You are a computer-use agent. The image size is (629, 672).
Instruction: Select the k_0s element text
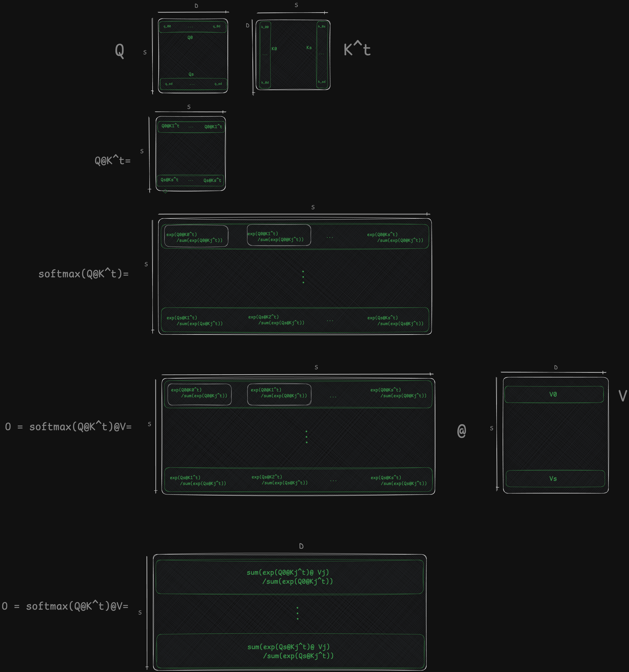[322, 26]
